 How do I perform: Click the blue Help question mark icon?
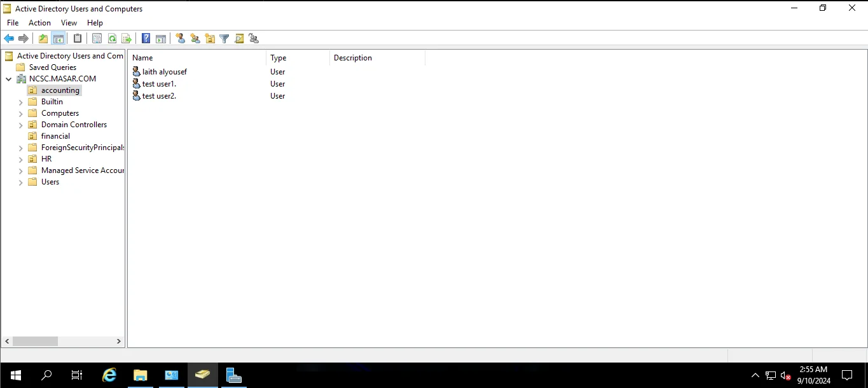[x=146, y=39]
